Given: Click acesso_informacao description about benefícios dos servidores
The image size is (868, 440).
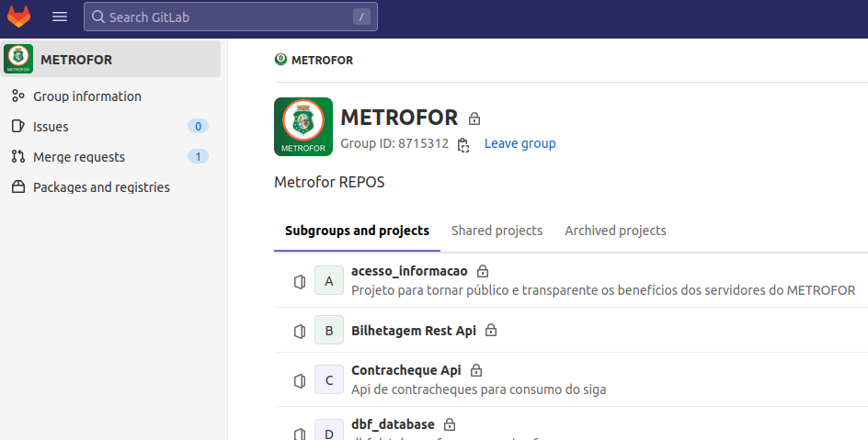Looking at the screenshot, I should point(603,290).
